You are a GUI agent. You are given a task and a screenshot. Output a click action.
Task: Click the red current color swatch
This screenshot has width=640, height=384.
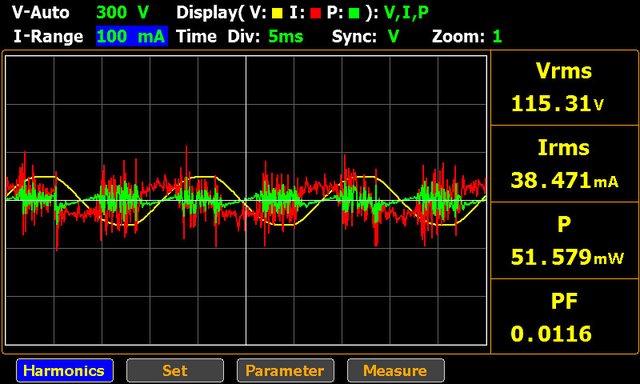click(x=316, y=13)
